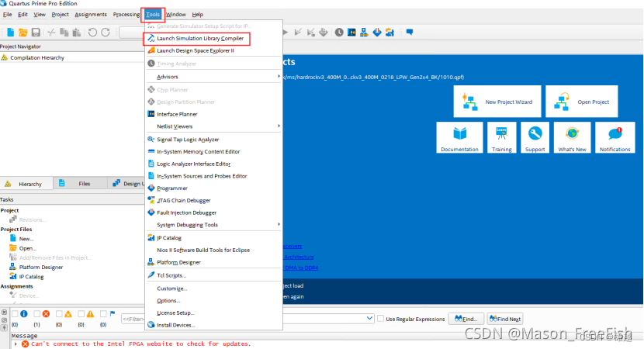The width and height of the screenshot is (644, 349).
Task: Click the Platform Designer toolbar icon
Action: 364,32
